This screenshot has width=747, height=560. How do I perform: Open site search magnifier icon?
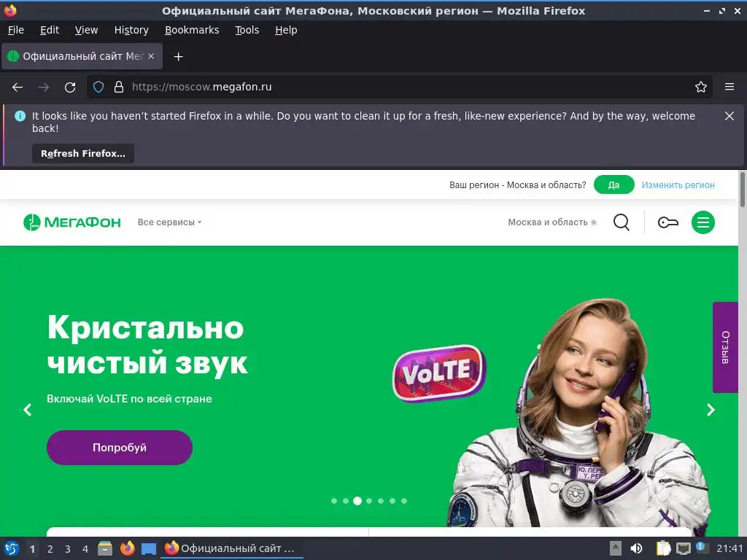[x=622, y=222]
